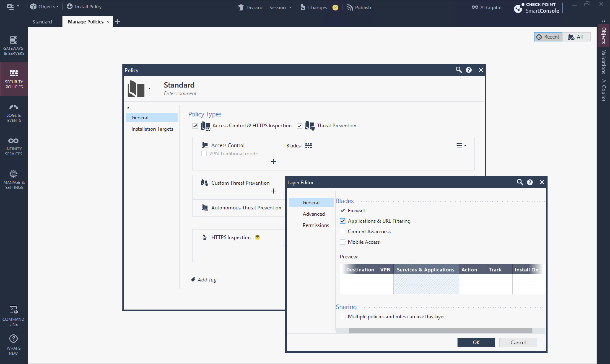The image size is (610, 364).
Task: Enable the Content Awareness blade
Action: point(343,232)
